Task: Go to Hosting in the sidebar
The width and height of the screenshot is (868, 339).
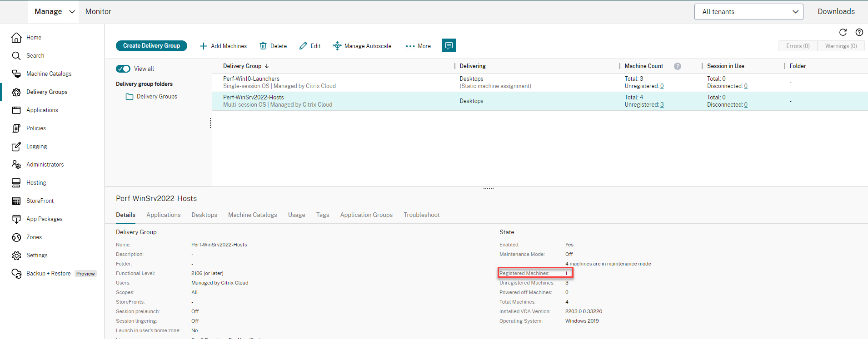Action: click(36, 182)
